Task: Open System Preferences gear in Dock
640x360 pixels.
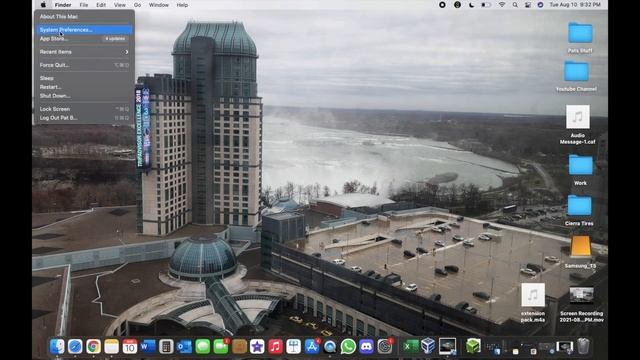Action: pos(384,347)
